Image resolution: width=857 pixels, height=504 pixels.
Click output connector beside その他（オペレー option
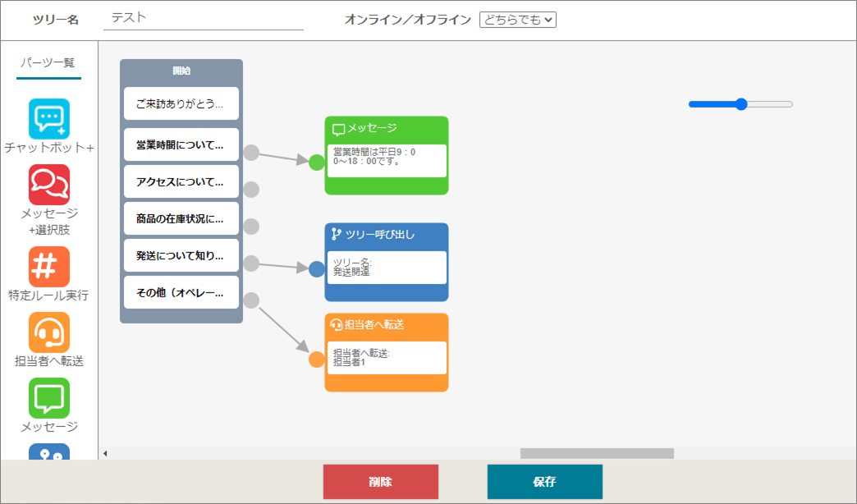point(251,300)
